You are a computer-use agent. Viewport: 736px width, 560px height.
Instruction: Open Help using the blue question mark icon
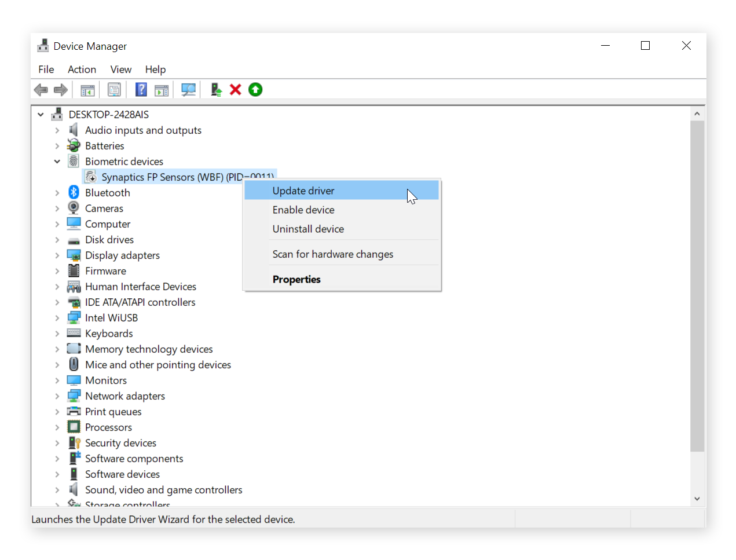tap(141, 89)
